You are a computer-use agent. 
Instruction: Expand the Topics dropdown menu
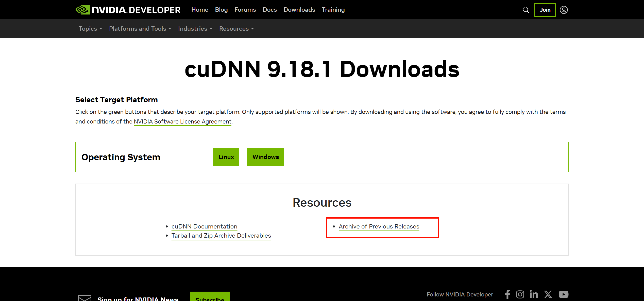[90, 29]
